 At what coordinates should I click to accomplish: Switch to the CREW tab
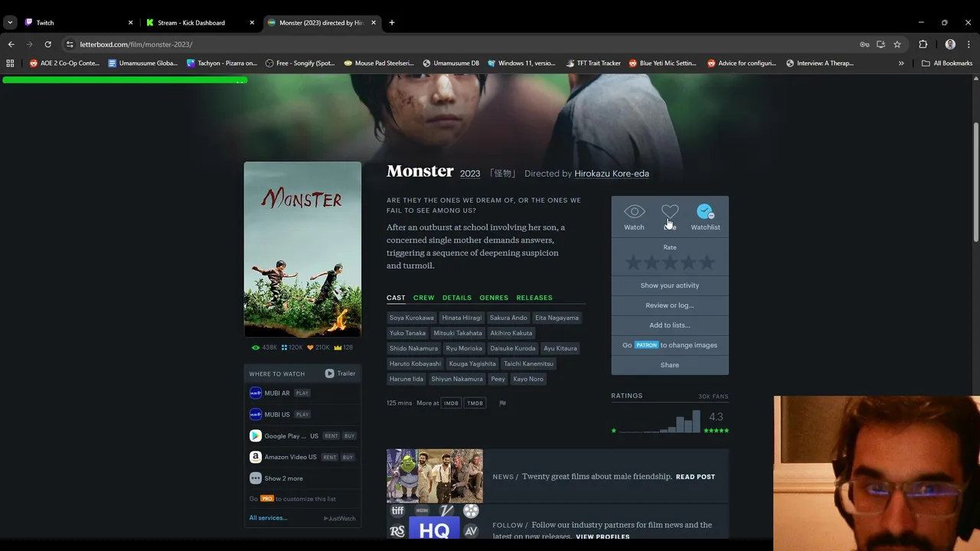click(x=423, y=298)
